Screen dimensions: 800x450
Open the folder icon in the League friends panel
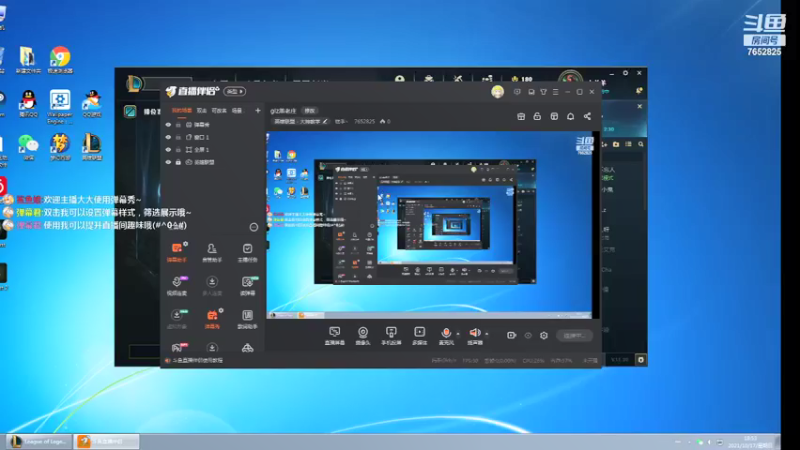coord(616,144)
